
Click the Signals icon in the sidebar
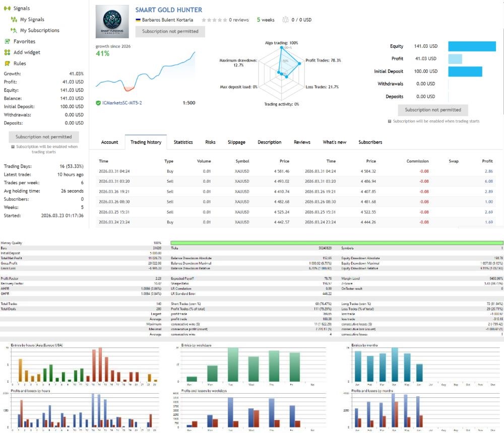coord(7,9)
